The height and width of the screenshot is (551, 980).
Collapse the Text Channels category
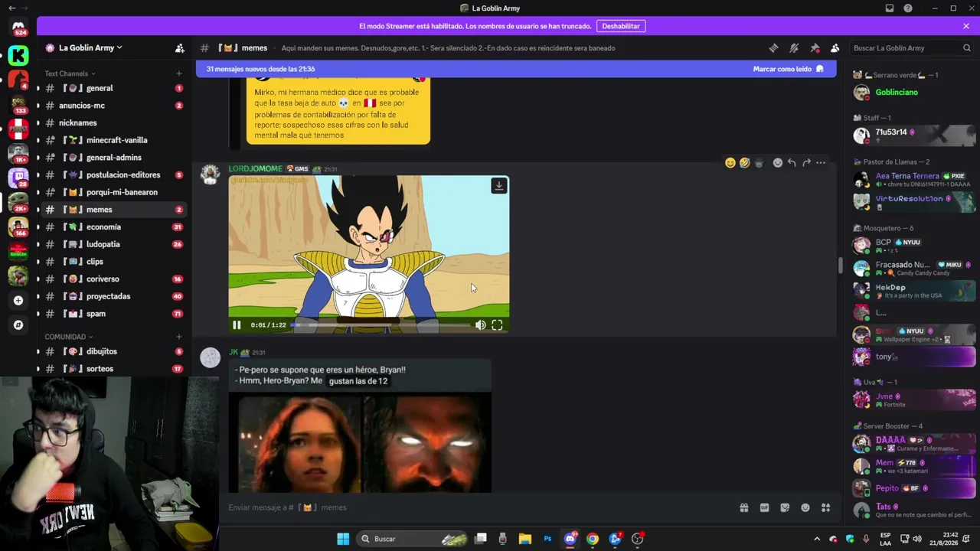click(x=70, y=73)
